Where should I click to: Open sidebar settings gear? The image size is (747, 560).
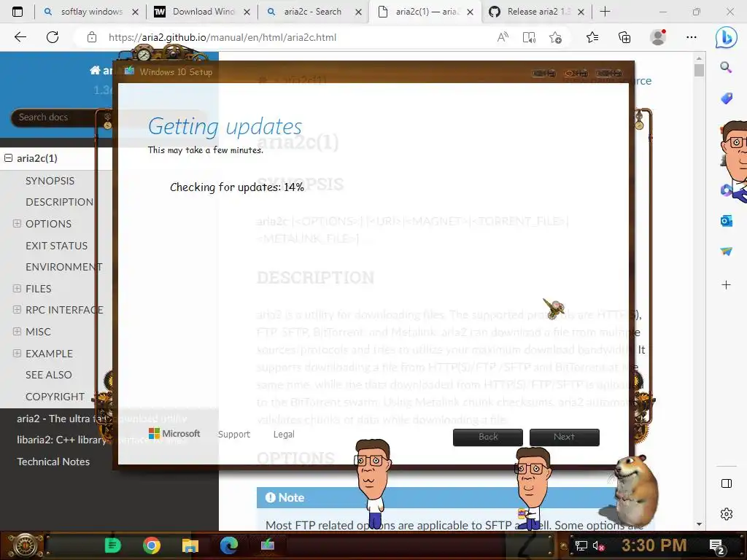tap(726, 514)
